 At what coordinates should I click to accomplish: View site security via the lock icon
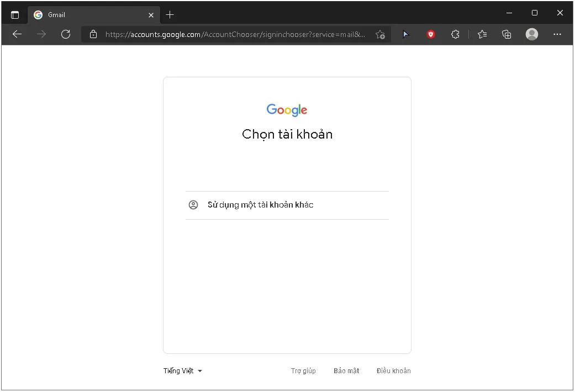(x=93, y=34)
